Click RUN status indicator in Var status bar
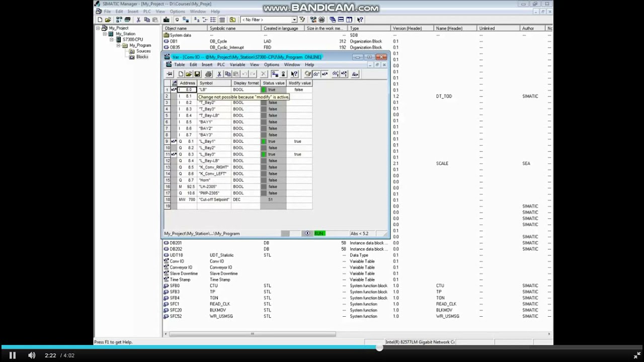Screen dimensions: 644x362 point(319,233)
